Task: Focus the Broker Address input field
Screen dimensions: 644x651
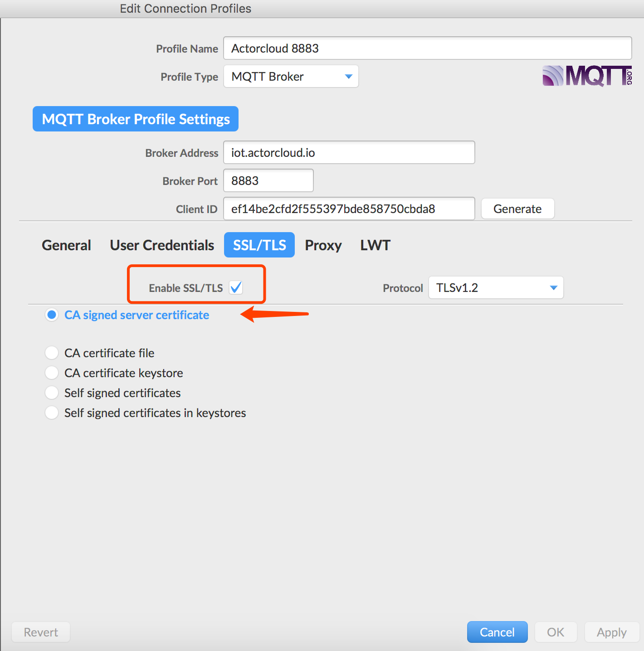Action: [349, 152]
